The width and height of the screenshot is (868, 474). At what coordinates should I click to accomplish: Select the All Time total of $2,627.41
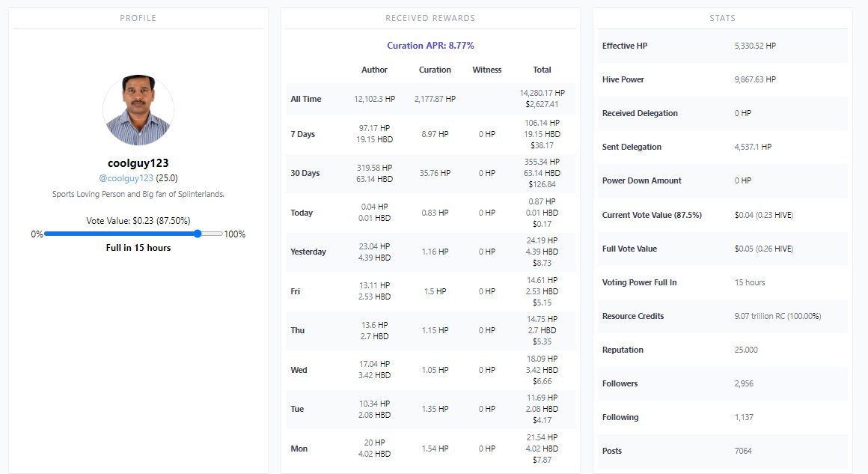(x=542, y=104)
